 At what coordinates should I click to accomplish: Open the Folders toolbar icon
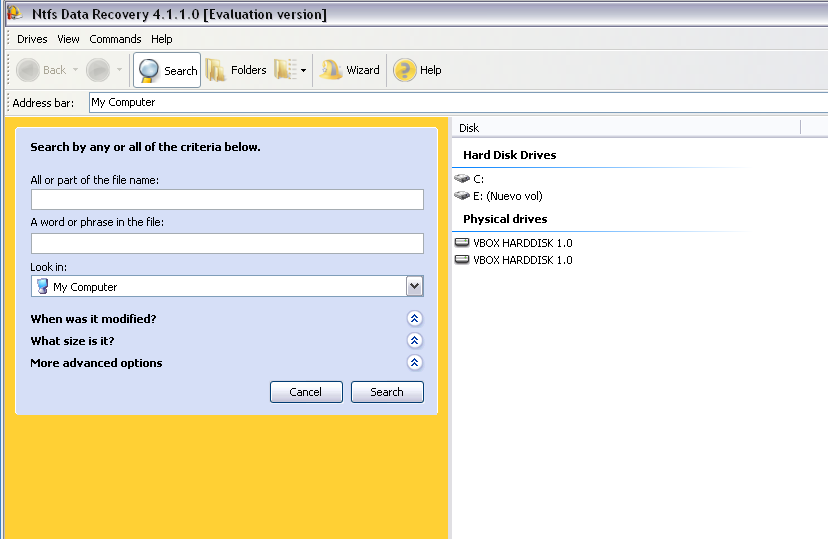click(215, 70)
